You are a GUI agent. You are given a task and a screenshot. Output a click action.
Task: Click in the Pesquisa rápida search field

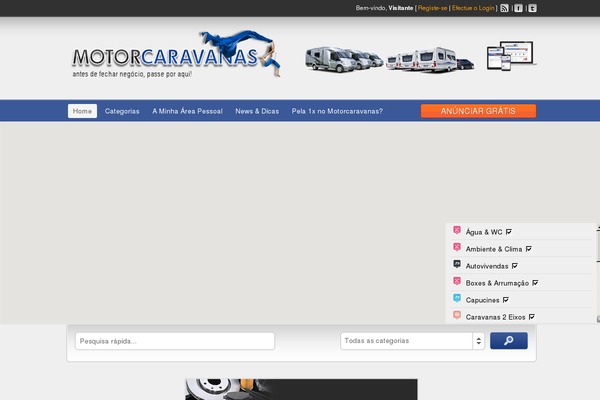coord(175,341)
